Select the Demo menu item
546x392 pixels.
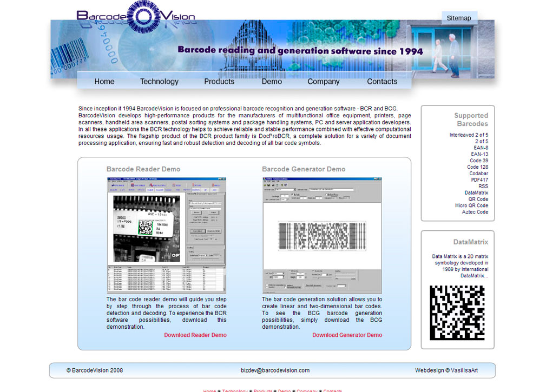pos(272,82)
